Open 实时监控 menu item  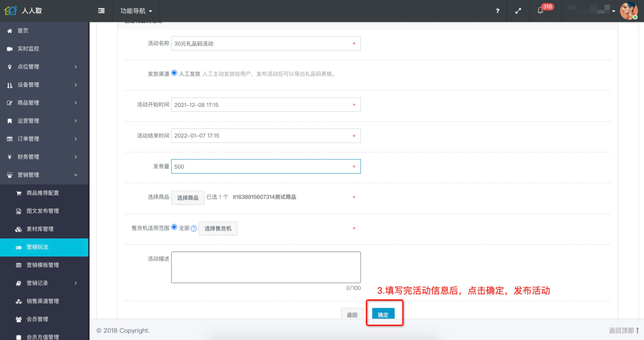[x=44, y=49]
